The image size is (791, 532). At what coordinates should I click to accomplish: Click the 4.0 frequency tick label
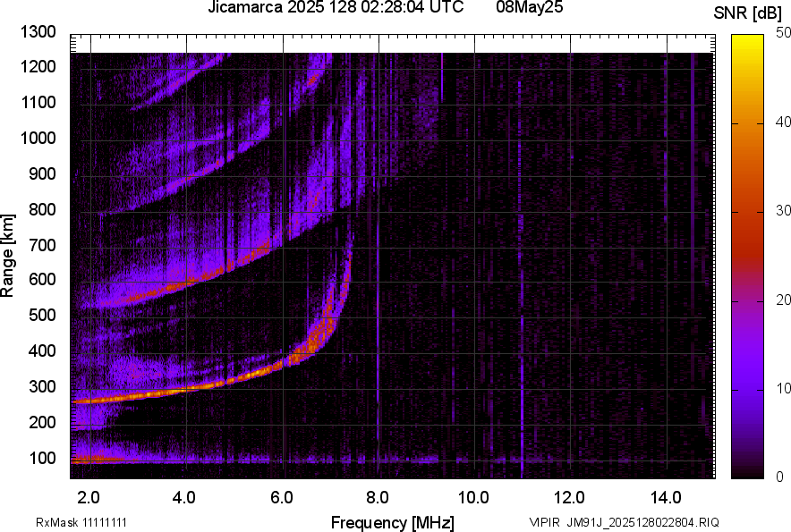click(183, 498)
